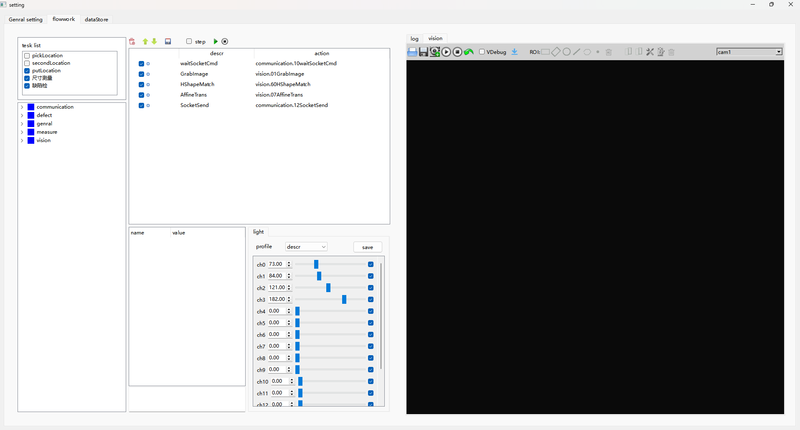Click the ch3 light intensity slider
Image resolution: width=800 pixels, height=430 pixels.
[x=344, y=299]
